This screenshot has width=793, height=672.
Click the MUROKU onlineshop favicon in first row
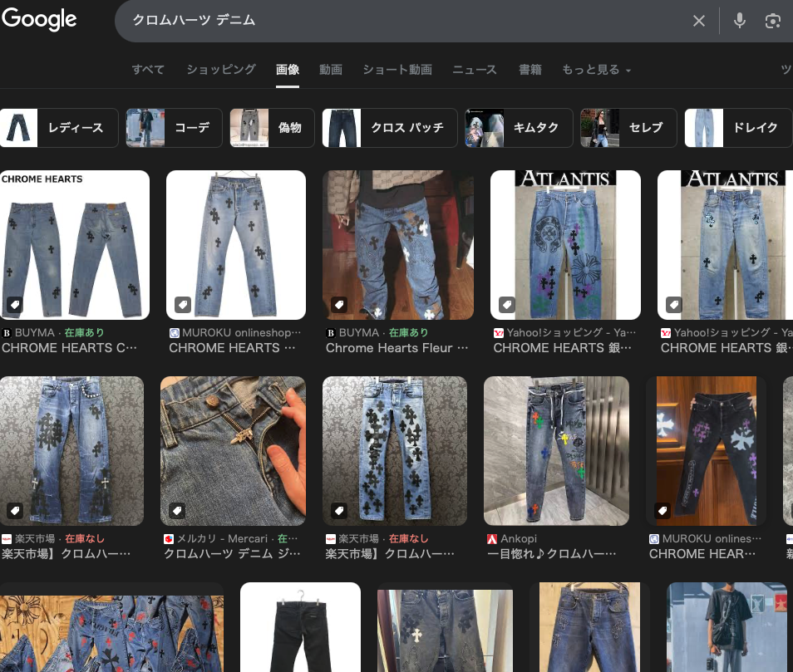pos(174,333)
